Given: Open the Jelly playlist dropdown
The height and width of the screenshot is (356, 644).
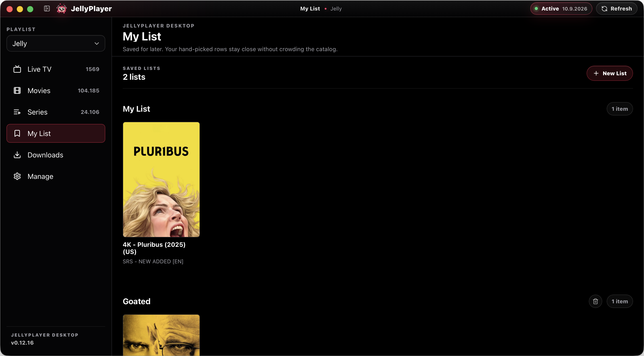Looking at the screenshot, I should click(56, 44).
